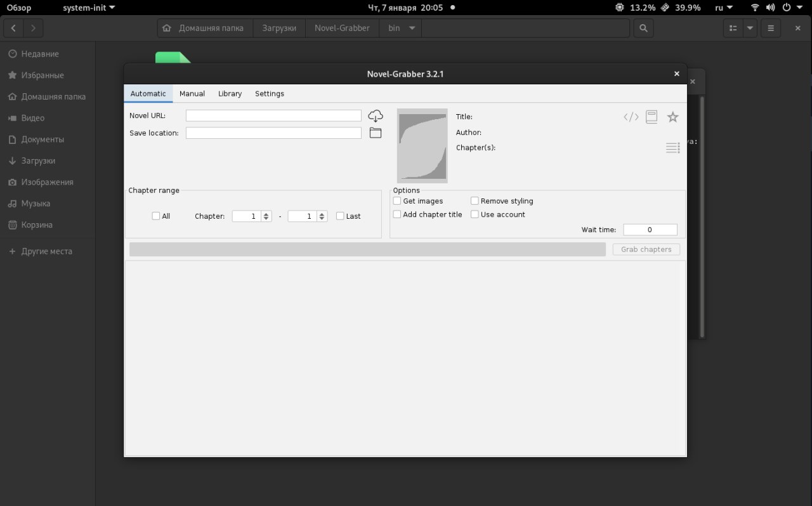812x506 pixels.
Task: Open folder browser icon for Save location
Action: click(376, 133)
